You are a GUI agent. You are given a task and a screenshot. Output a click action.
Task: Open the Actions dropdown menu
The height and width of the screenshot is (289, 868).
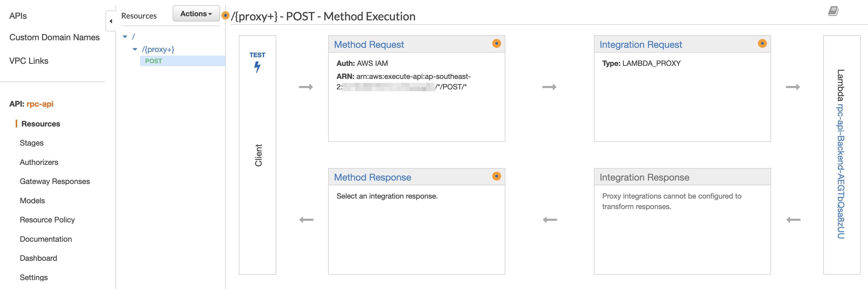pos(196,14)
